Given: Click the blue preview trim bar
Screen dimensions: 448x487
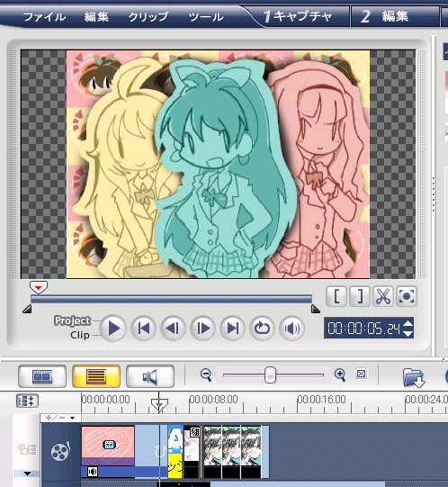Looking at the screenshot, I should point(171,299).
